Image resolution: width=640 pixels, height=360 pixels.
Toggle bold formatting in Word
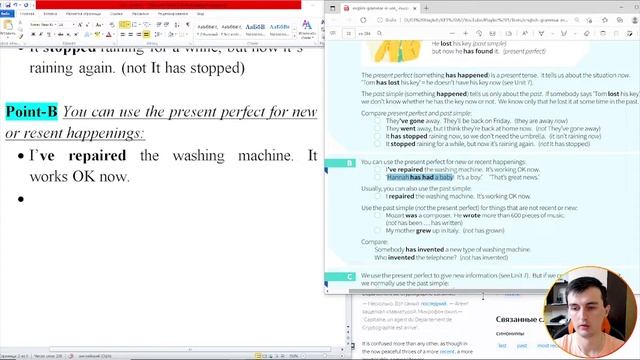click(33, 35)
